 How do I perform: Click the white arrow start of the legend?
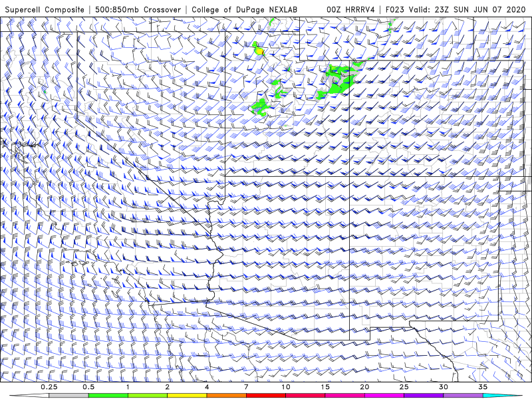pyautogui.click(x=29, y=396)
